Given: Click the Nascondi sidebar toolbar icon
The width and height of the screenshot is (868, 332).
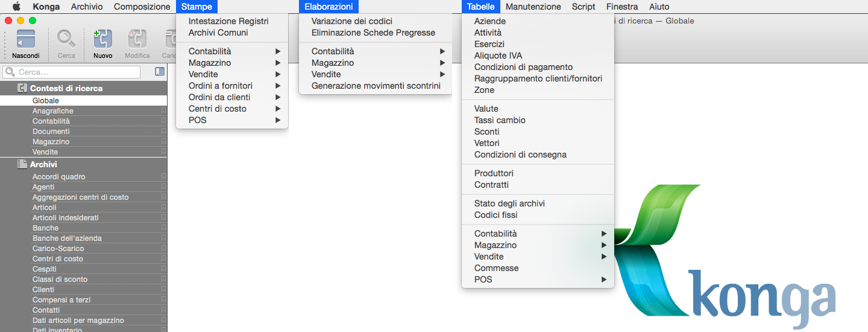Looking at the screenshot, I should click(25, 40).
